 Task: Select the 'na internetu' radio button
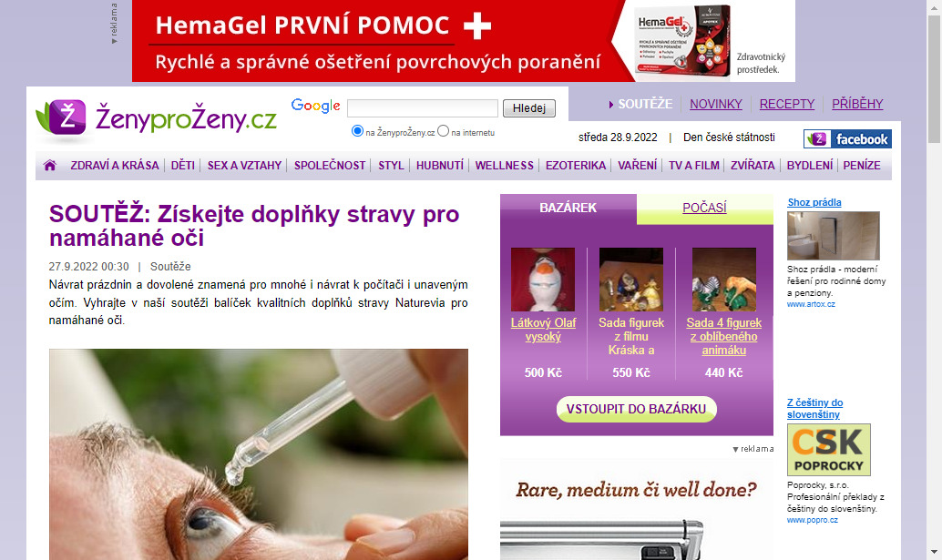coord(444,131)
